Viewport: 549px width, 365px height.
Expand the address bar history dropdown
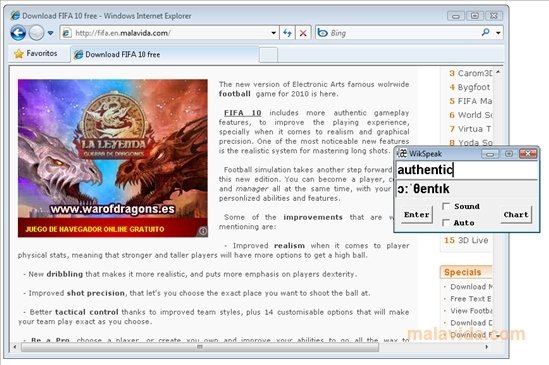(x=273, y=33)
